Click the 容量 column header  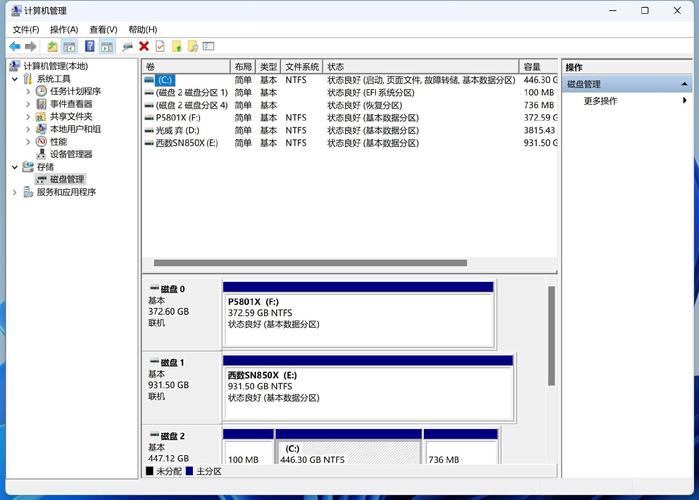click(537, 66)
